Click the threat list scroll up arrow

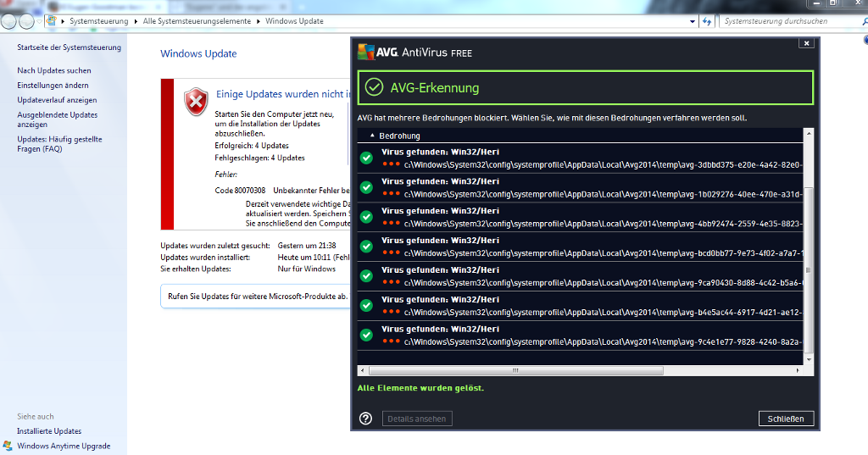coord(809,133)
